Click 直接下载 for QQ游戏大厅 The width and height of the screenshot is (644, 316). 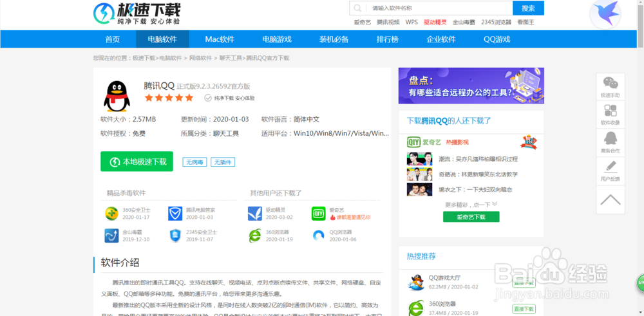(x=524, y=283)
